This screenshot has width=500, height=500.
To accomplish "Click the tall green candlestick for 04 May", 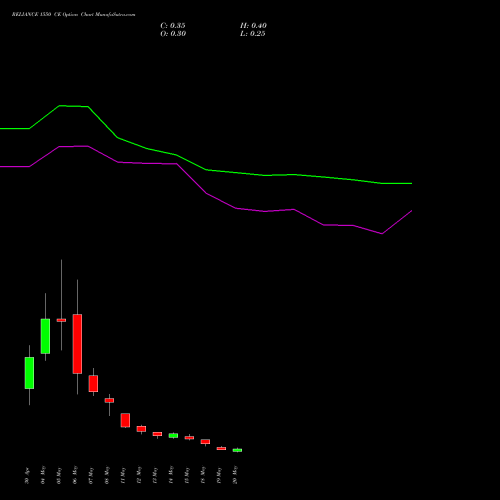I will (x=45, y=336).
